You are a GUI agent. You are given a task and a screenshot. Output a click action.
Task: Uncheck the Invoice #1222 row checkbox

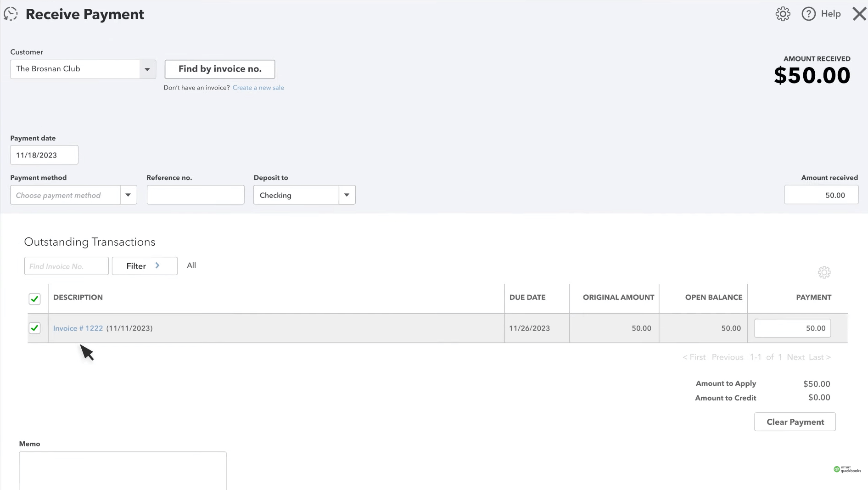pyautogui.click(x=34, y=328)
